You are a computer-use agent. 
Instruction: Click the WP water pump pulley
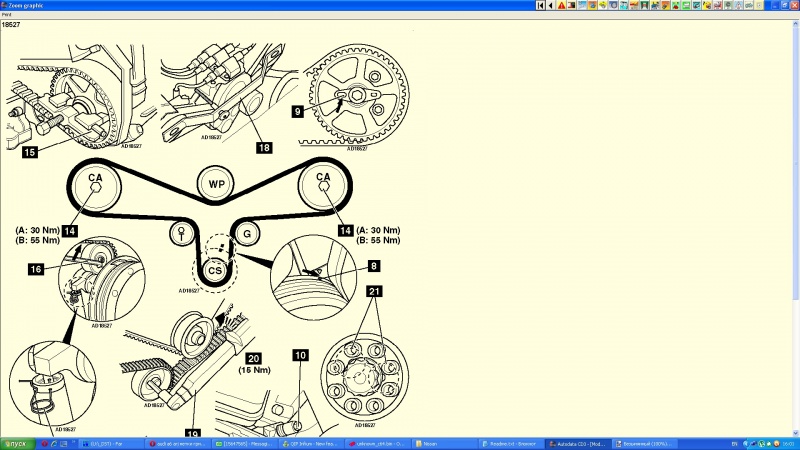tap(213, 184)
